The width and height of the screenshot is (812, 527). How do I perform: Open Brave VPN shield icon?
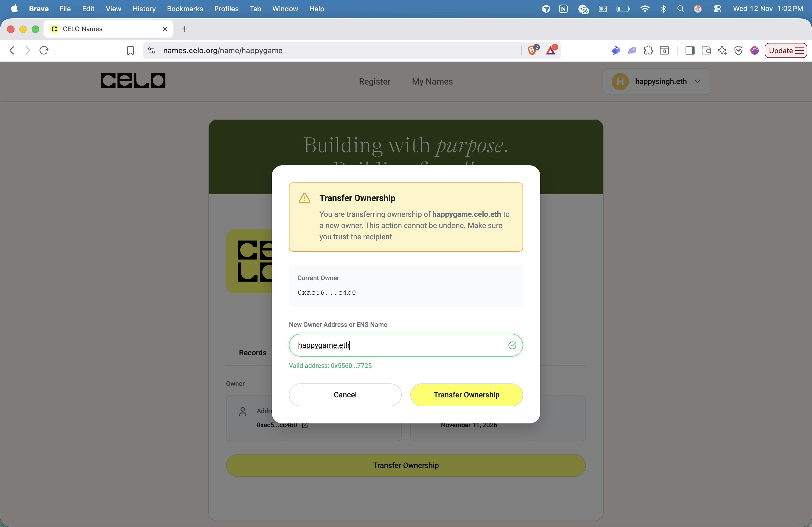tap(738, 50)
